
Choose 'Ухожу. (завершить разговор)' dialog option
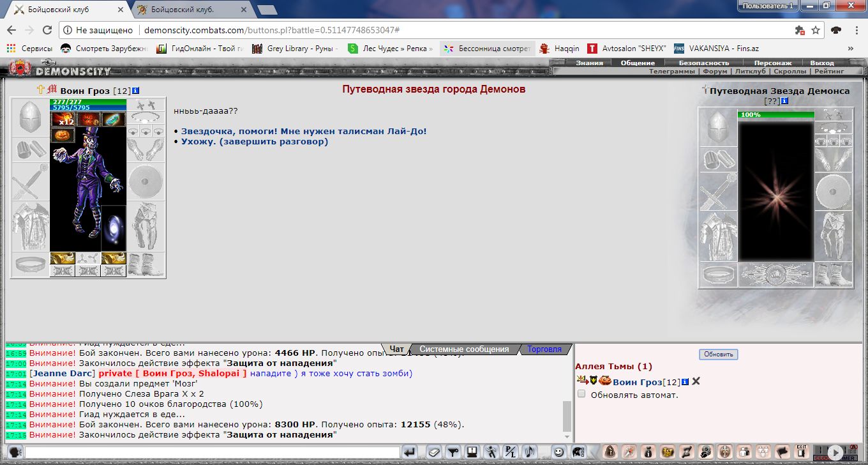(254, 142)
